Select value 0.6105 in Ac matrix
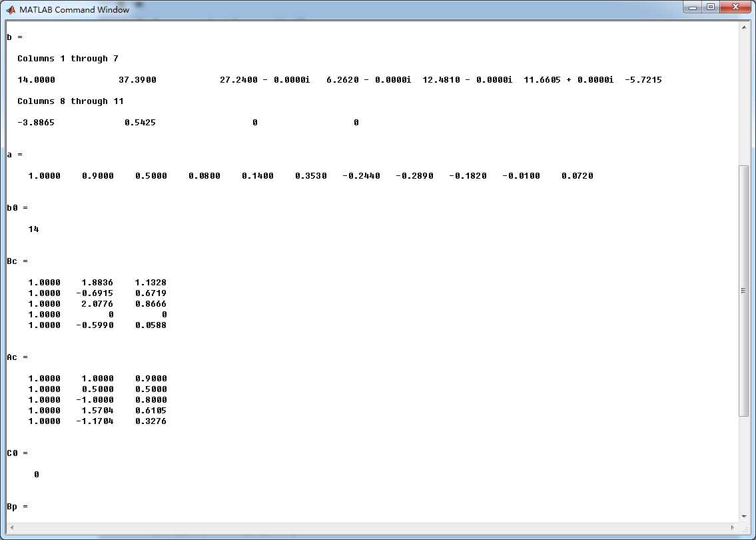 point(151,410)
